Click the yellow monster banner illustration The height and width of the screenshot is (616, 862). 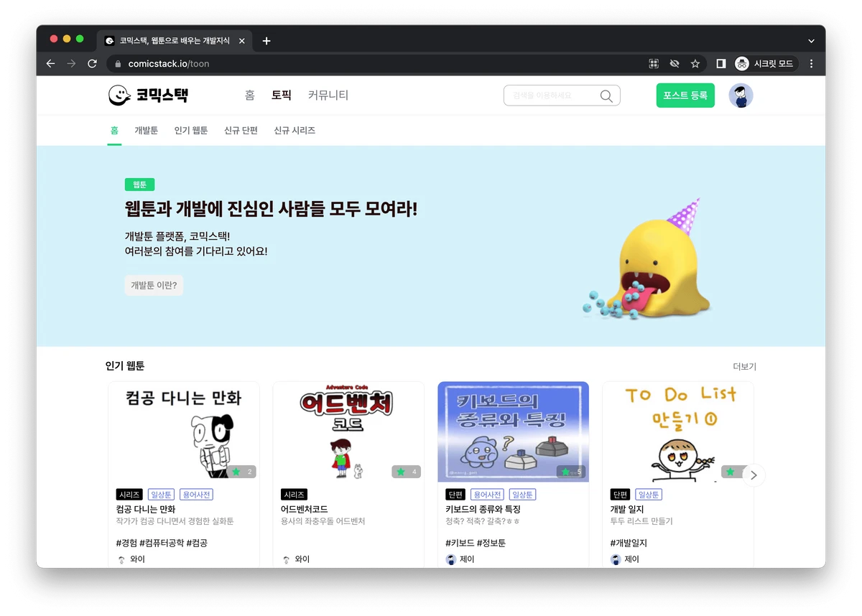tap(646, 260)
